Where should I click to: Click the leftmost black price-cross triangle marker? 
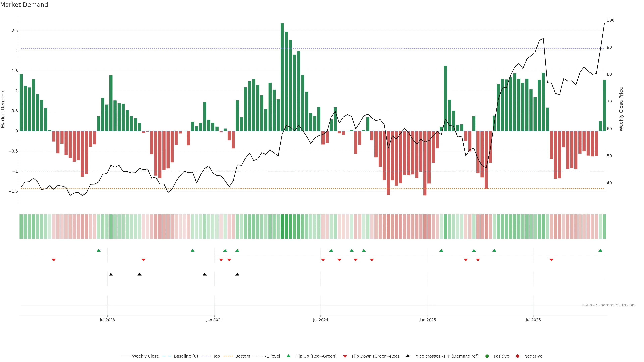pos(111,274)
